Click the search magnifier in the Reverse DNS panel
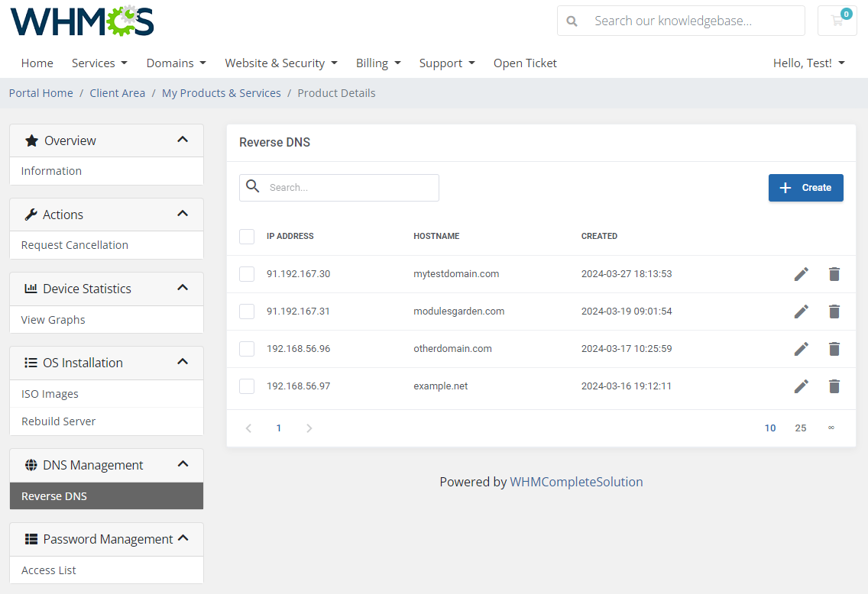The image size is (868, 594). click(252, 187)
